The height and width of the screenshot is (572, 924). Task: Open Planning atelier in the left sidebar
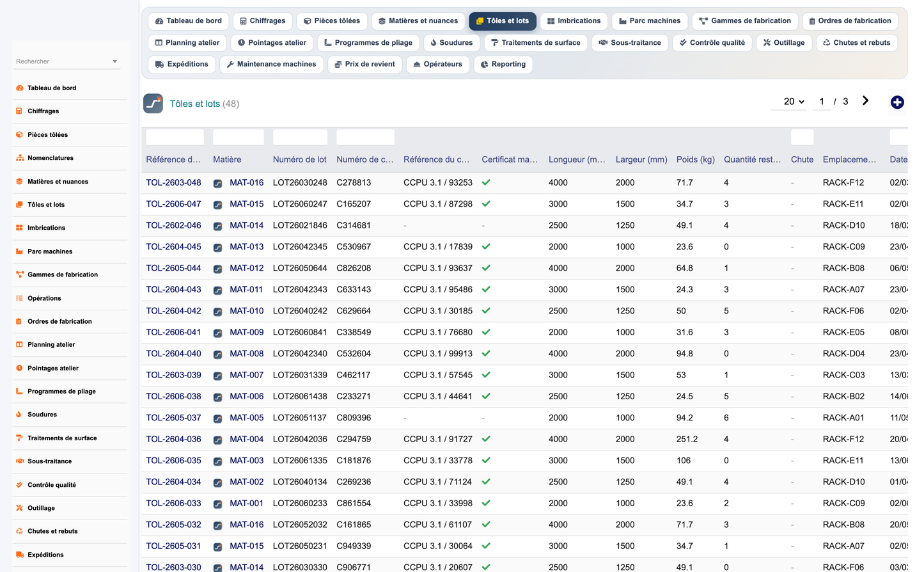point(51,345)
